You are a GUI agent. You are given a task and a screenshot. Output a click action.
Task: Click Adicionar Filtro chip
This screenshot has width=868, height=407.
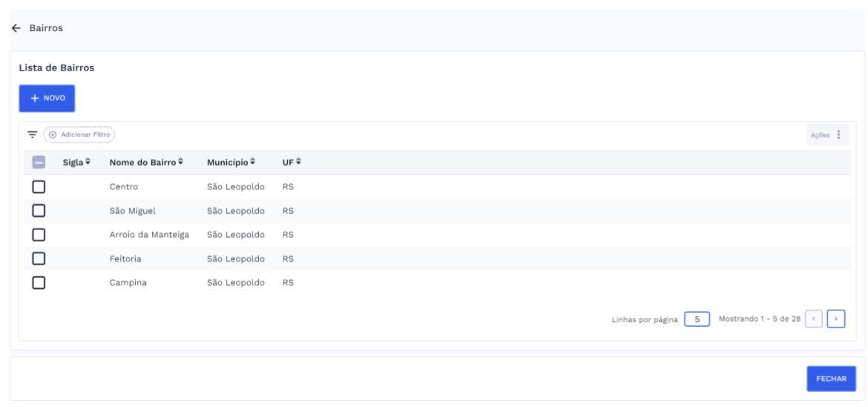coord(79,135)
